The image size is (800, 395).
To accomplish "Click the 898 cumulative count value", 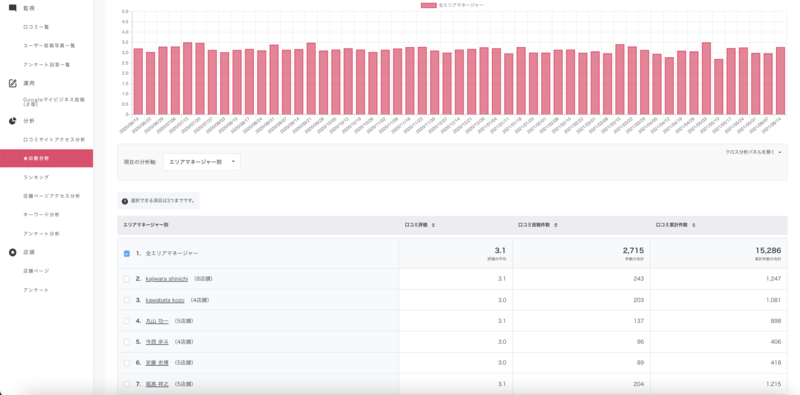I will click(x=776, y=321).
